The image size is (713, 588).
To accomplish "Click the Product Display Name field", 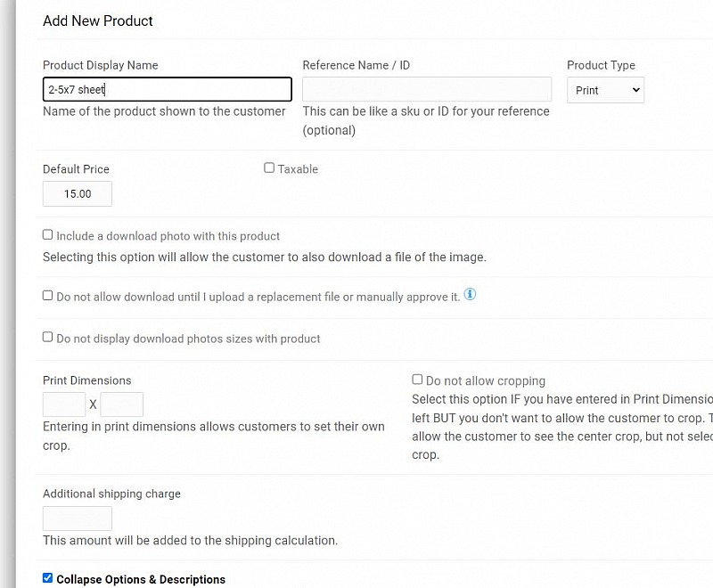I will [x=168, y=89].
